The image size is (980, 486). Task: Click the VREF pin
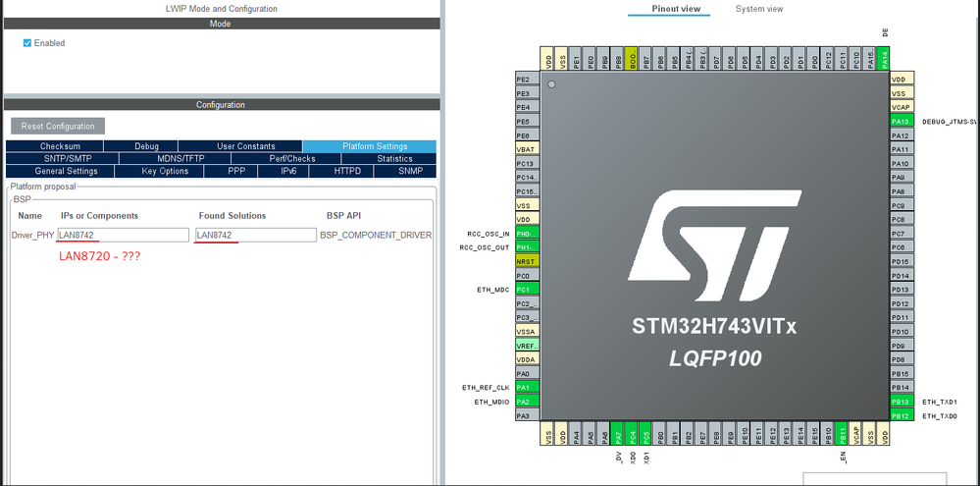pyautogui.click(x=527, y=346)
